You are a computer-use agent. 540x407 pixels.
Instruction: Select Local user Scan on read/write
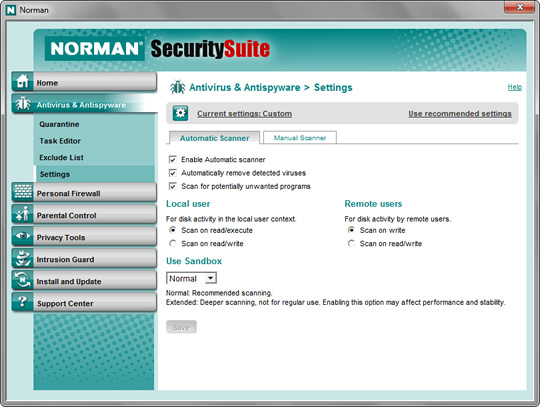[x=173, y=243]
